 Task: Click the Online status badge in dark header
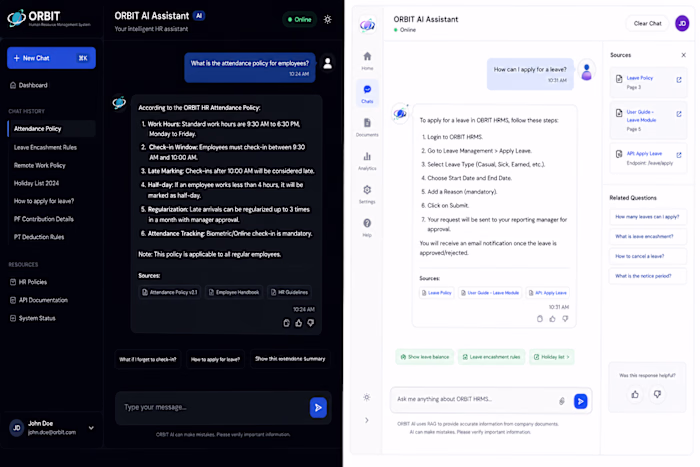point(300,19)
